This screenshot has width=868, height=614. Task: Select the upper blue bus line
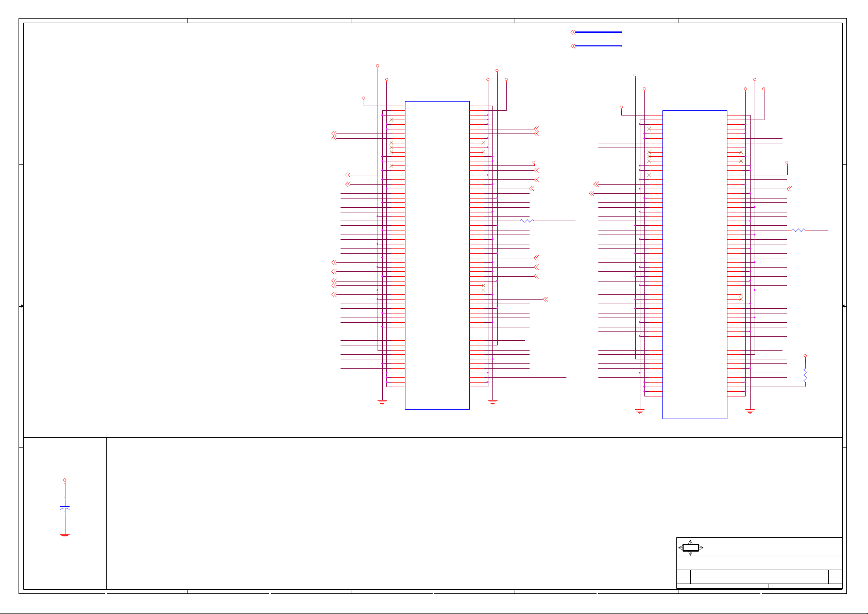pyautogui.click(x=599, y=32)
